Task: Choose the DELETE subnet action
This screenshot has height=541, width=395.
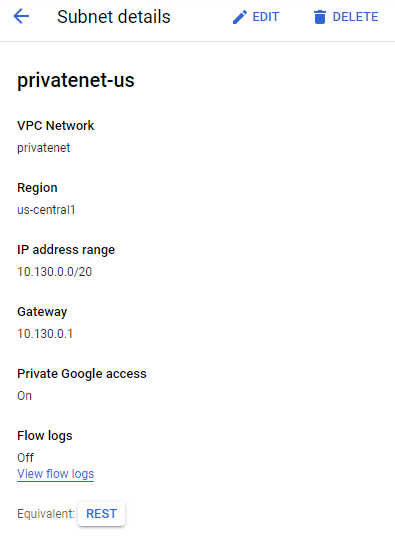Action: (346, 17)
